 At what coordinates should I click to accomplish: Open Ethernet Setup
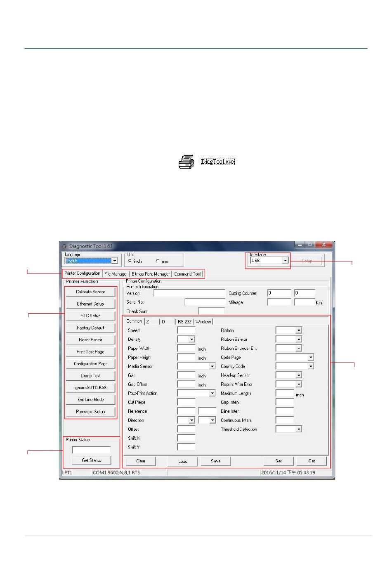(x=90, y=304)
